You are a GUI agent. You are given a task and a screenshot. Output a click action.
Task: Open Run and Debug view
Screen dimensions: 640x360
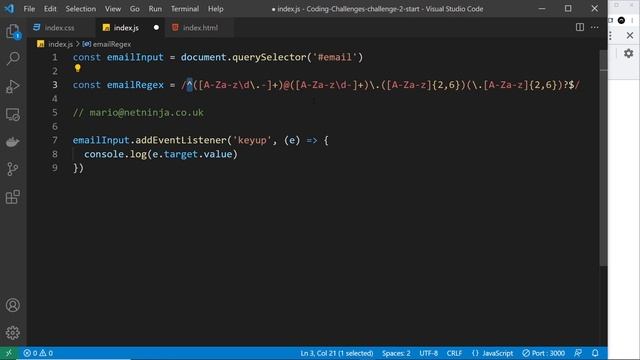(13, 87)
